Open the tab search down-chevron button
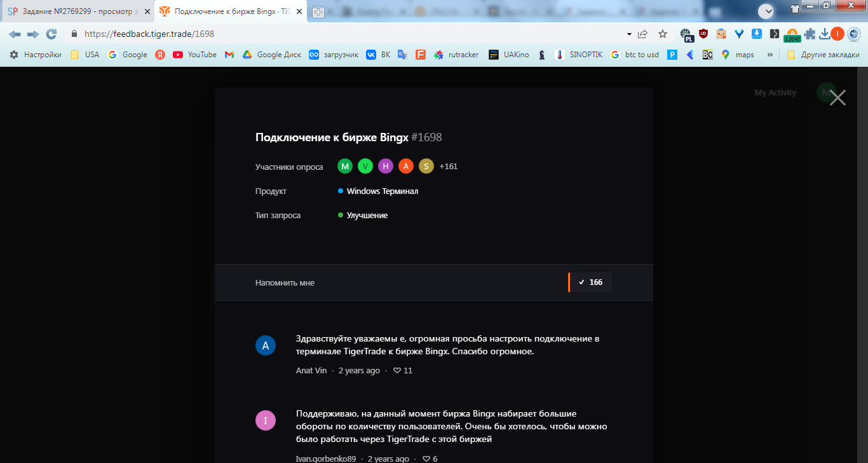 pos(766,10)
